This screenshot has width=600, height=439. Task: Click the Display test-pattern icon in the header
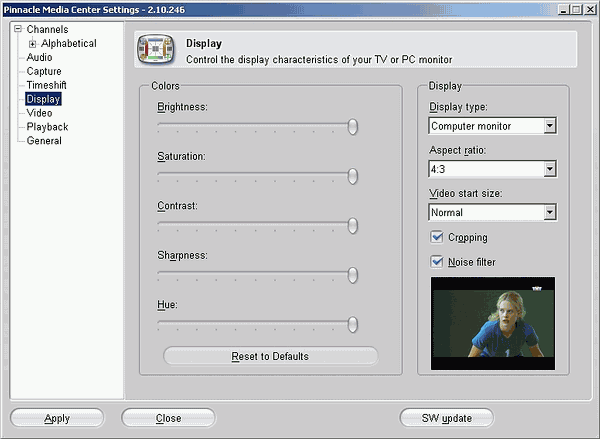156,49
